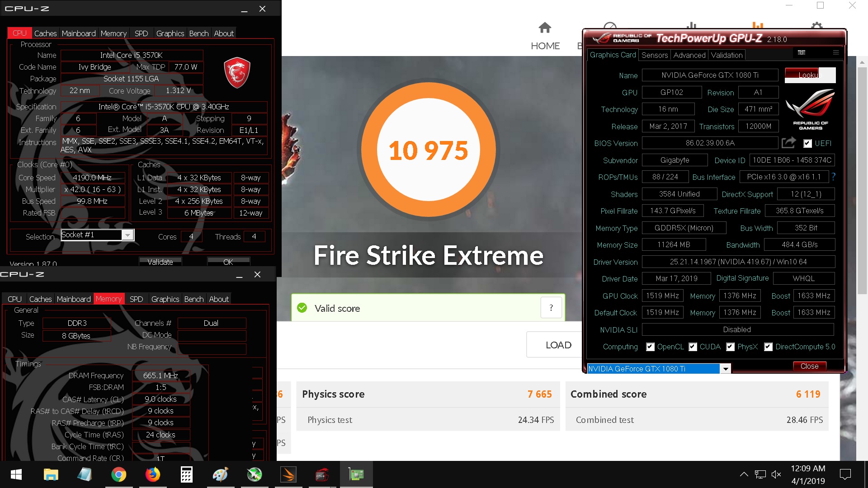Click the orange Results bar chart icon

click(x=758, y=25)
